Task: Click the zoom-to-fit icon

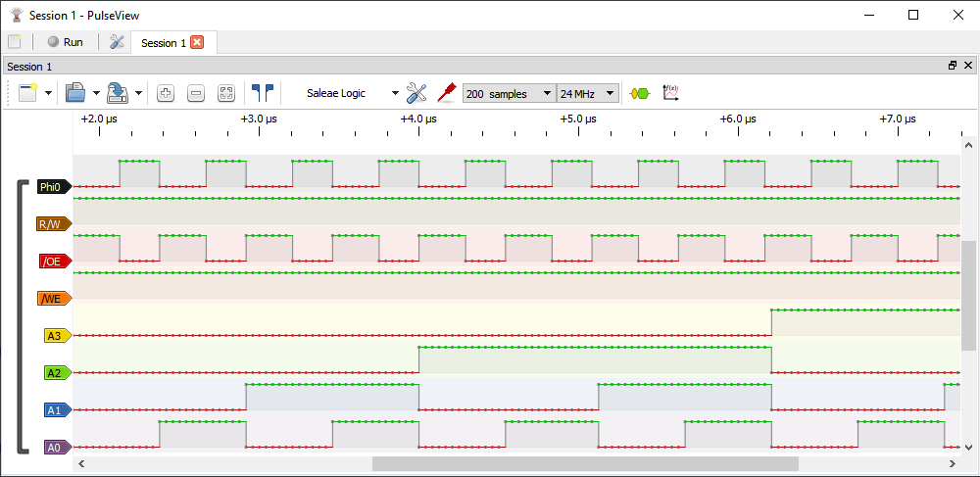Action: 226,93
